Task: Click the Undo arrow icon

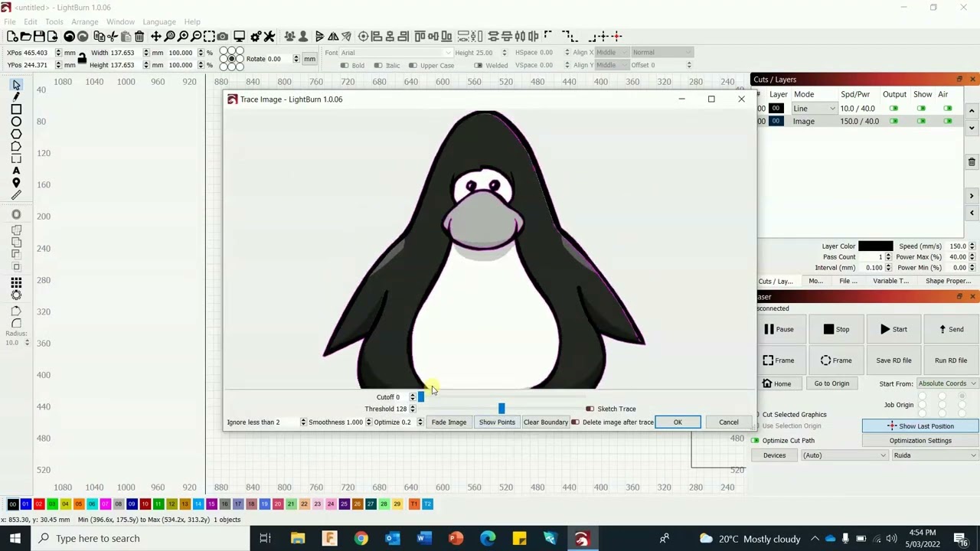Action: tap(69, 36)
